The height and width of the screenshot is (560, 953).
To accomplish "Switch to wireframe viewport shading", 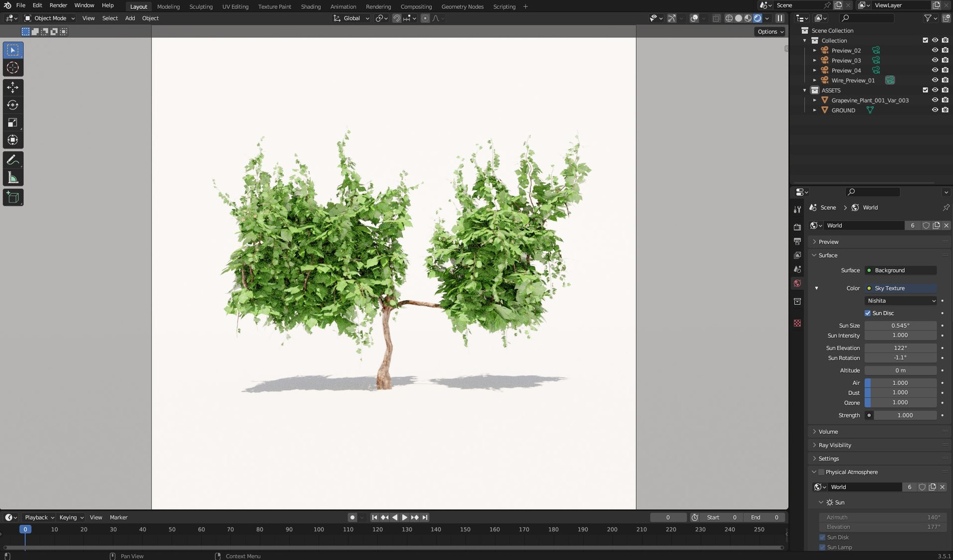I will (729, 18).
